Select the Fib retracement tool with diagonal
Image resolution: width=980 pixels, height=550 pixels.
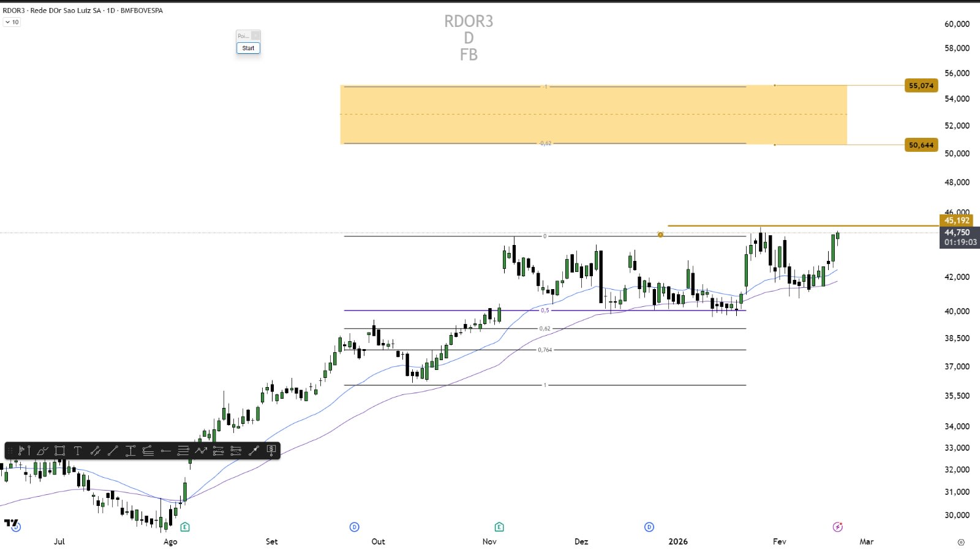[148, 451]
